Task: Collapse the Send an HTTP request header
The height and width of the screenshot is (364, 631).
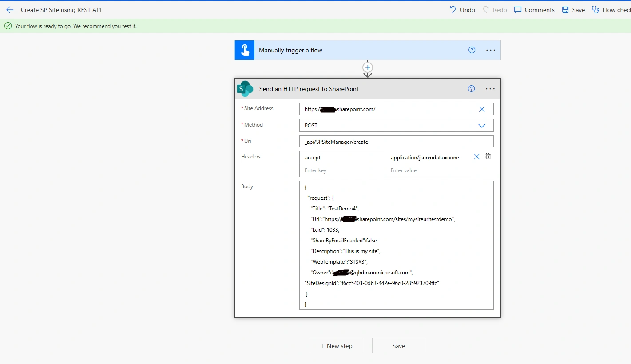Action: point(368,89)
